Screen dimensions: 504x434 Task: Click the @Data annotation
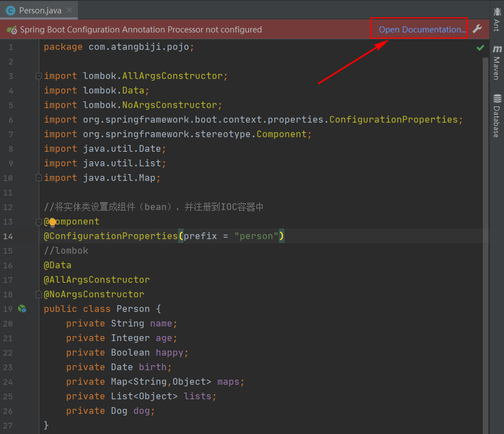[x=58, y=265]
